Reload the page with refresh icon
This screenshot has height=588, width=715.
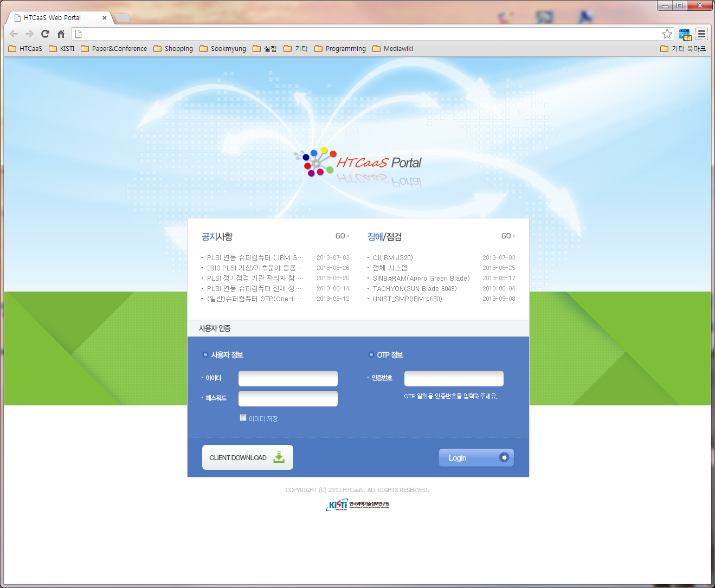(45, 34)
